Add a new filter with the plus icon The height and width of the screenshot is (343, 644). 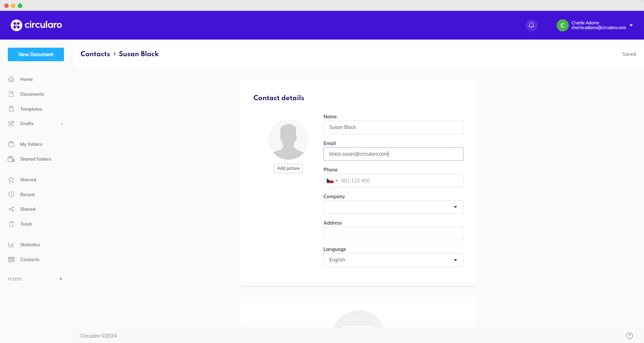pos(61,279)
